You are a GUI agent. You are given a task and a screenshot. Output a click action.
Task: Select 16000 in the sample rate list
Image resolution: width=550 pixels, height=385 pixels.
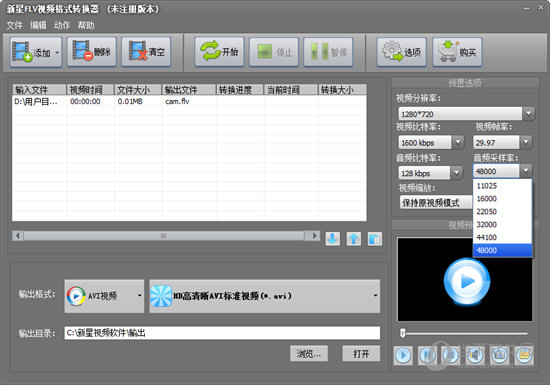(502, 199)
